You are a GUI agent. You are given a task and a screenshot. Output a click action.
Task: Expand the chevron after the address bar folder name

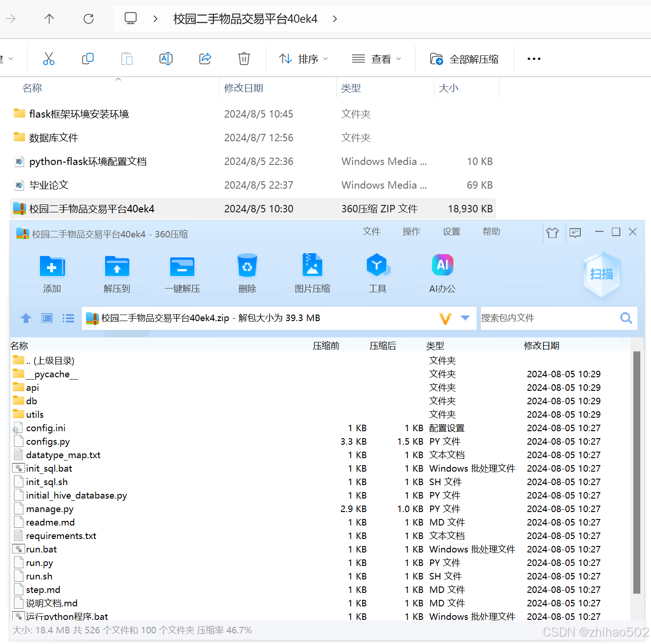tap(335, 19)
